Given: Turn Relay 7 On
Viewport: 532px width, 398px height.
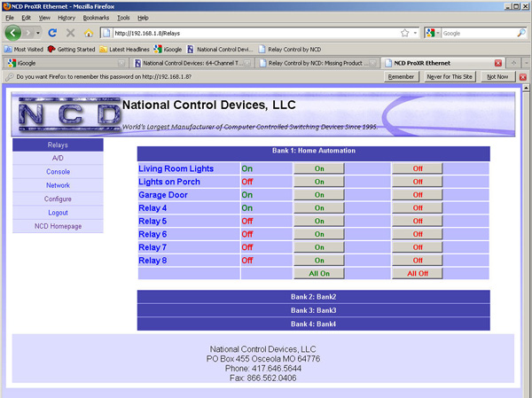Looking at the screenshot, I should [x=319, y=247].
